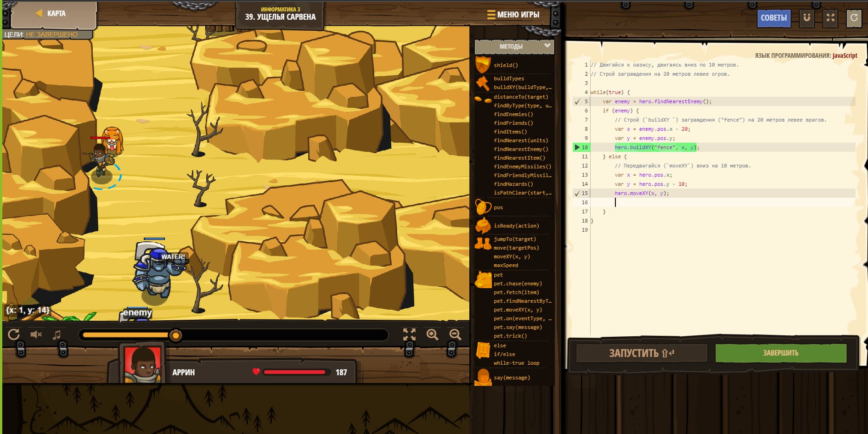Go back to Карта map
Viewport: 868px width, 434px height.
[53, 13]
